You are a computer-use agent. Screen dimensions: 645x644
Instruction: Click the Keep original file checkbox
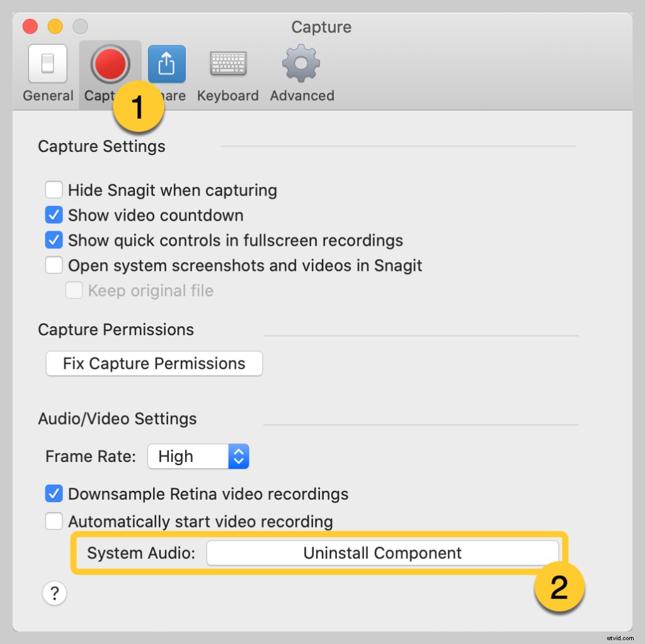point(74,290)
